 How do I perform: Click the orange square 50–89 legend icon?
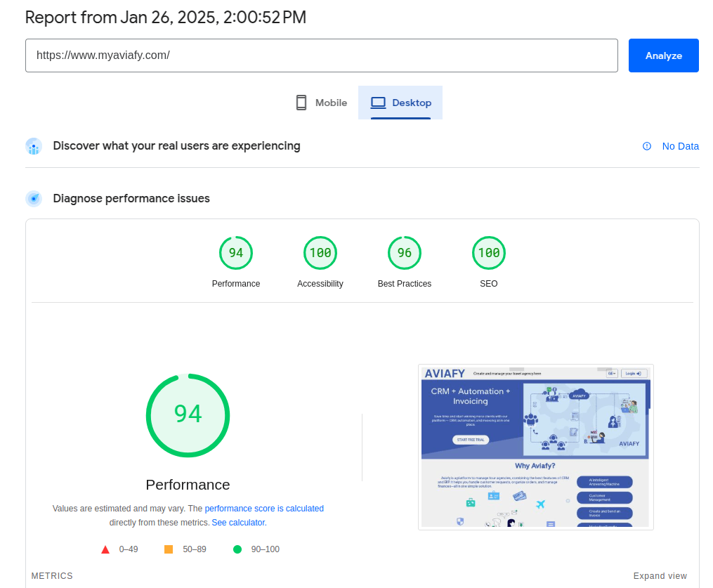tap(169, 549)
